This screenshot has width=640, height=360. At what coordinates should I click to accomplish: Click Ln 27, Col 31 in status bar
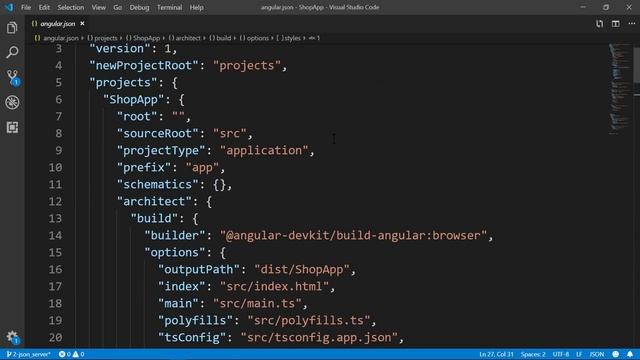496,354
